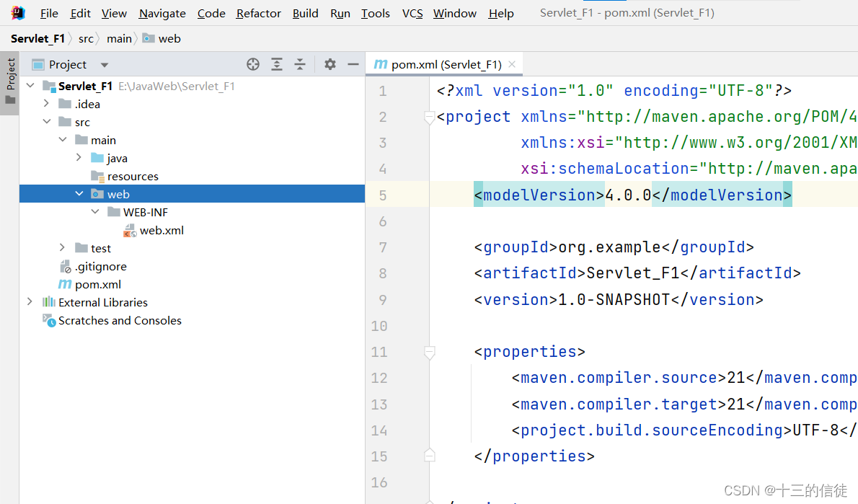858x504 pixels.
Task: Open the Project view dropdown arrow
Action: click(104, 64)
